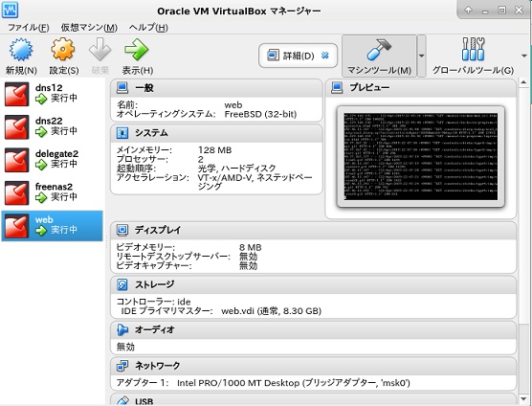
Task: Click the USB section icon
Action: (x=122, y=401)
